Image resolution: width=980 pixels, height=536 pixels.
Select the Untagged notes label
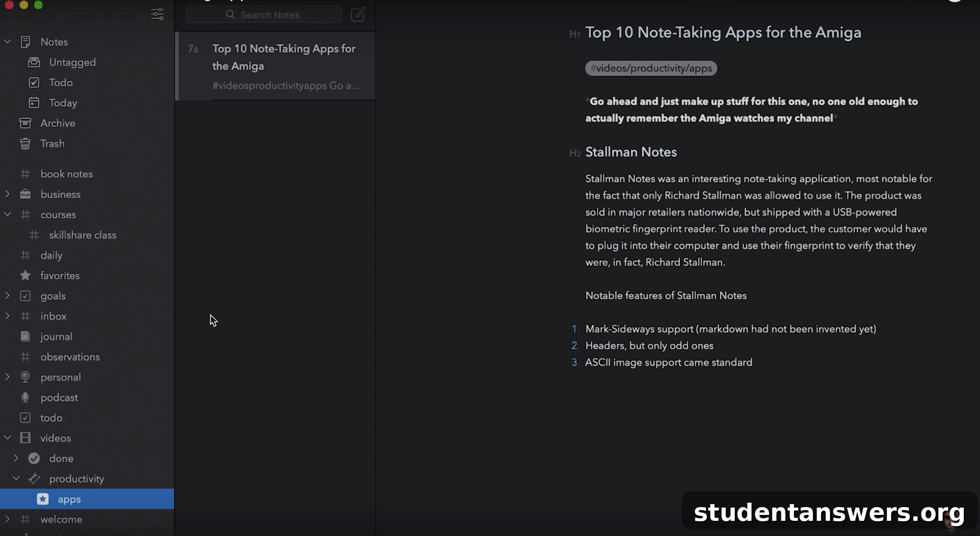point(73,62)
